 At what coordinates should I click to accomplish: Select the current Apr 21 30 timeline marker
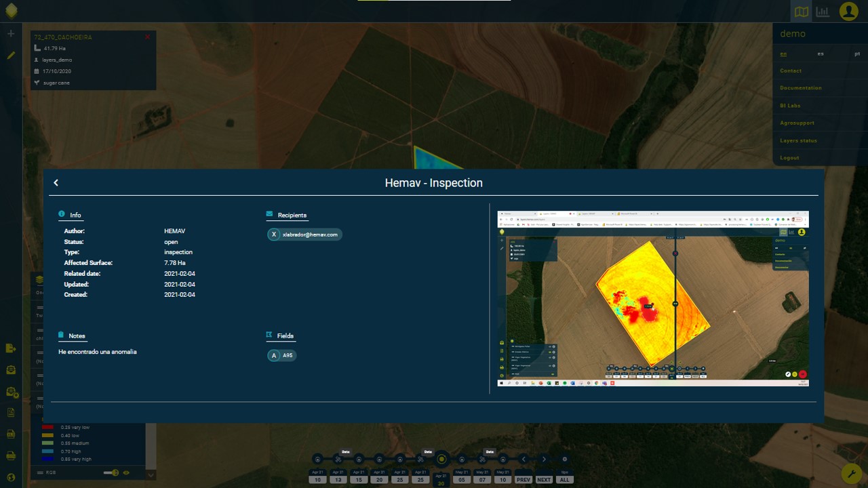(441, 459)
